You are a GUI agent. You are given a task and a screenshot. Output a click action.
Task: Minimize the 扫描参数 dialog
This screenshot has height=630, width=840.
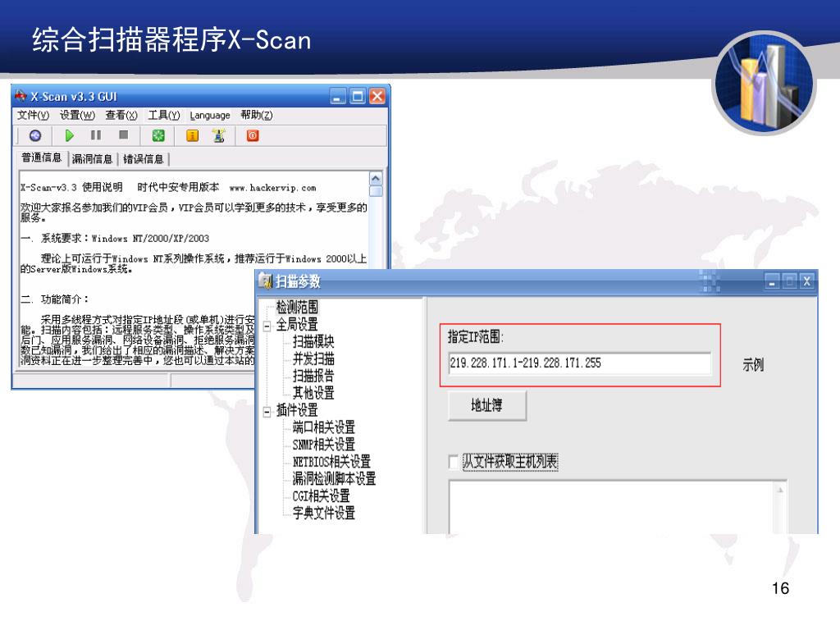(772, 281)
